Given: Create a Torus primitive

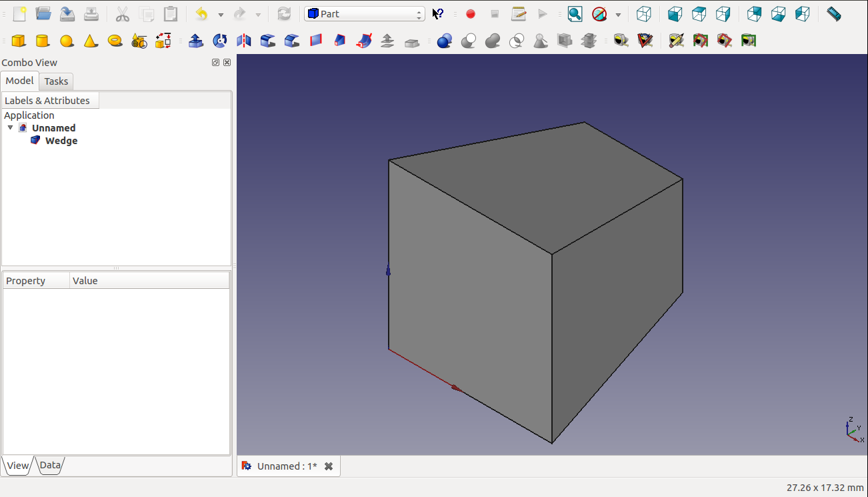Looking at the screenshot, I should pos(115,41).
